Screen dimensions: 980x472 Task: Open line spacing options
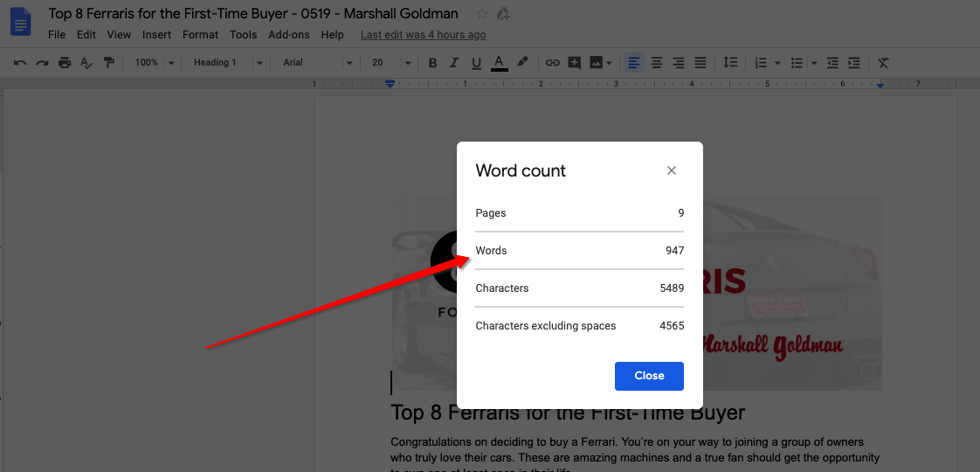tap(730, 63)
